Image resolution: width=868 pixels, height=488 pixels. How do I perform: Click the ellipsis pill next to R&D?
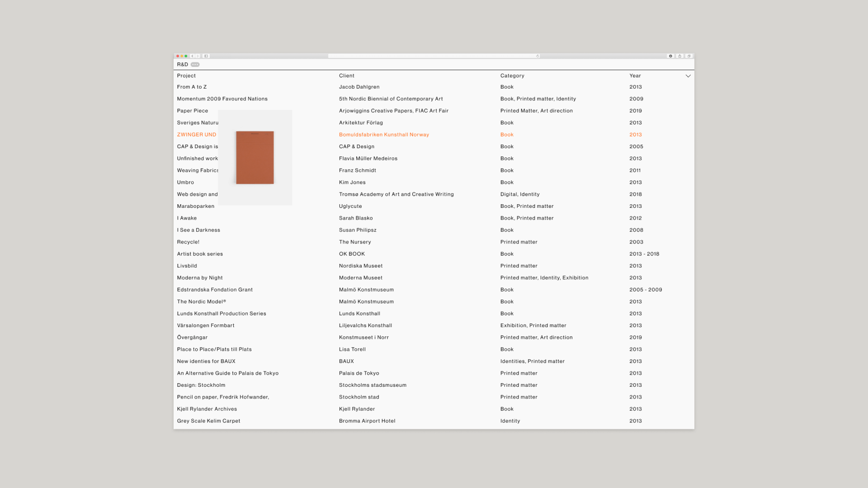195,65
